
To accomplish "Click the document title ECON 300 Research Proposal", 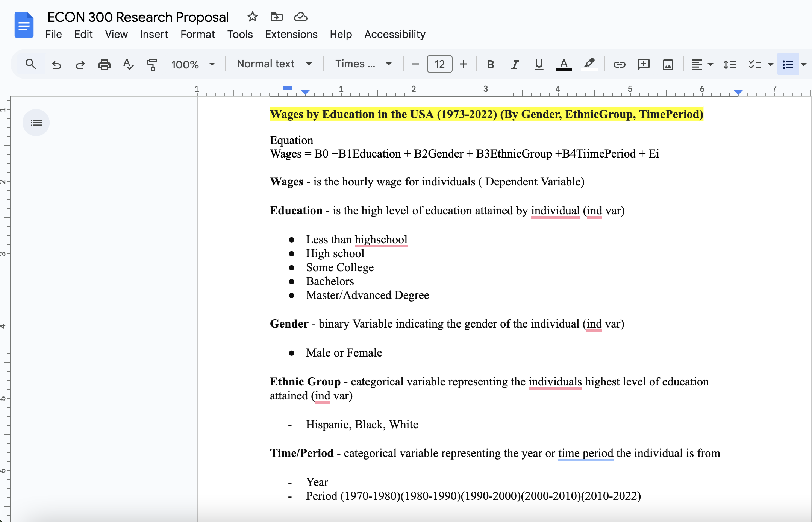I will pyautogui.click(x=138, y=17).
